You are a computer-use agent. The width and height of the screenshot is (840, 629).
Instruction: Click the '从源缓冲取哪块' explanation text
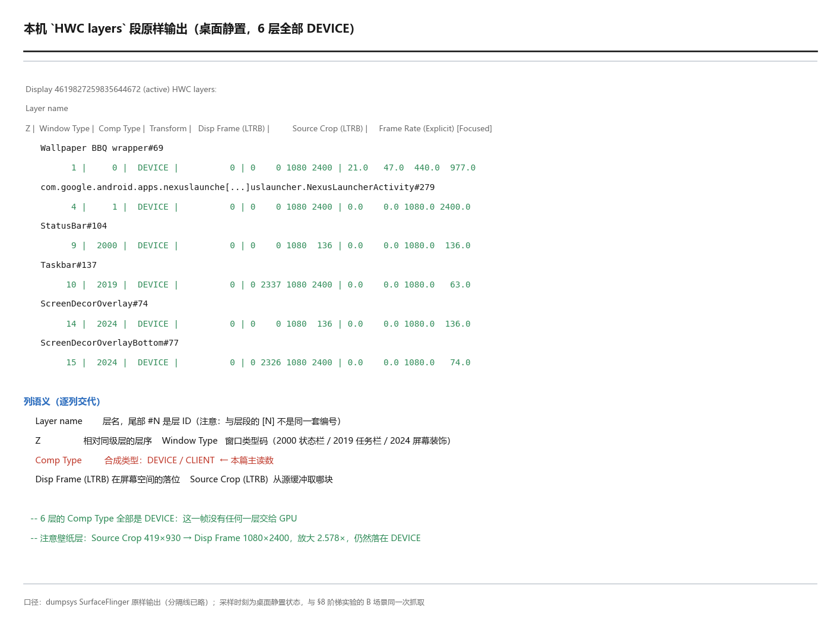[303, 479]
